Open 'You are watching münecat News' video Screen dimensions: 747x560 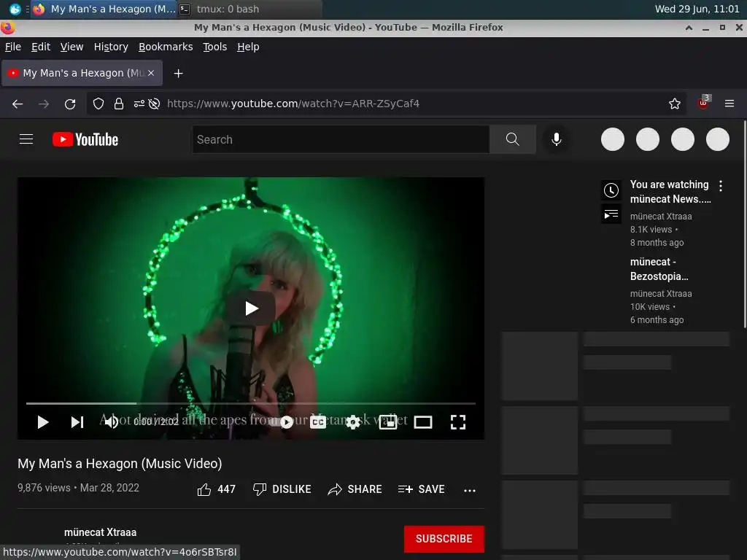(670, 192)
